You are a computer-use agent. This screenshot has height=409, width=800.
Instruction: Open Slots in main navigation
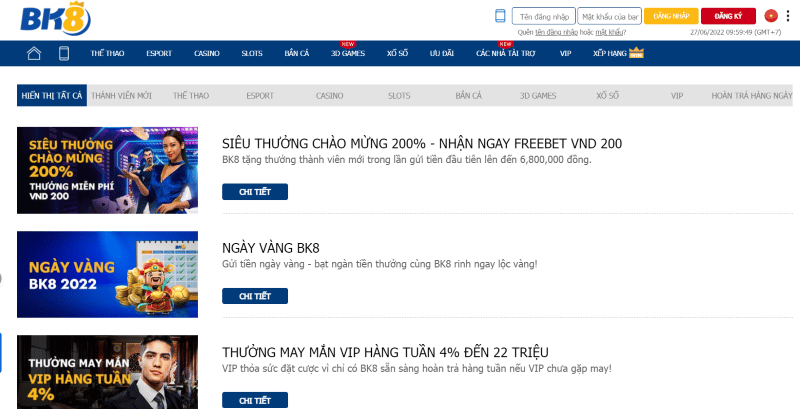coord(252,53)
